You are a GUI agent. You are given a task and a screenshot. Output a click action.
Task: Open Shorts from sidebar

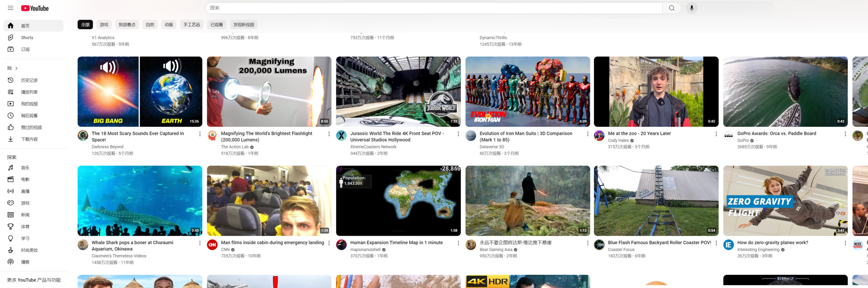[34, 38]
